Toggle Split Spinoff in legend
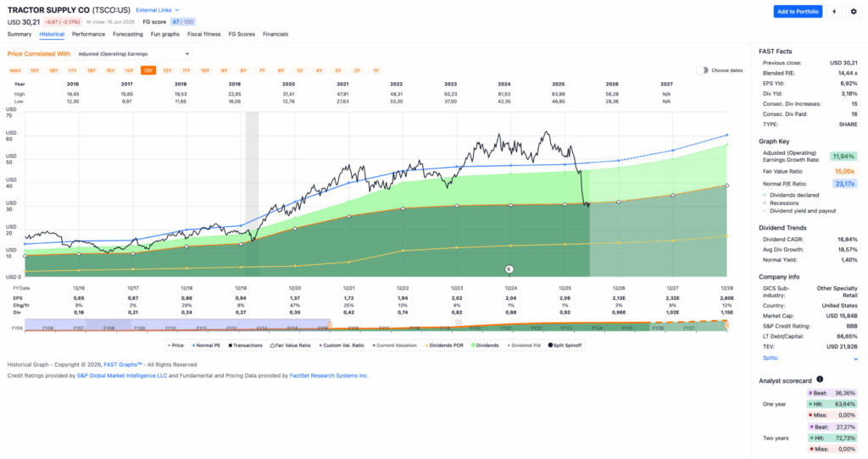Screen dimensions: 868x459 click(565, 345)
